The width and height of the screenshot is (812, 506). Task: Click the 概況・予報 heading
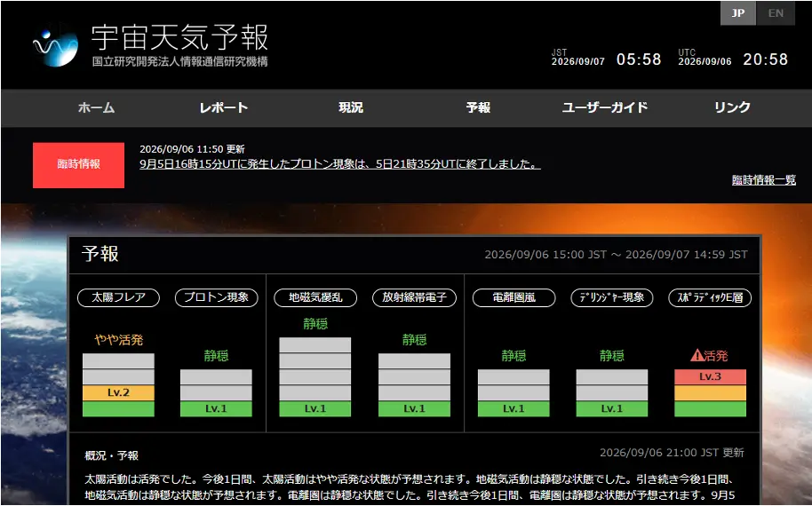point(112,455)
